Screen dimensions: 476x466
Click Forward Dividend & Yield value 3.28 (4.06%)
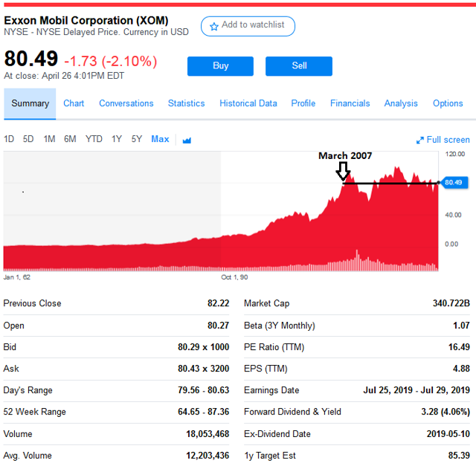pos(446,412)
